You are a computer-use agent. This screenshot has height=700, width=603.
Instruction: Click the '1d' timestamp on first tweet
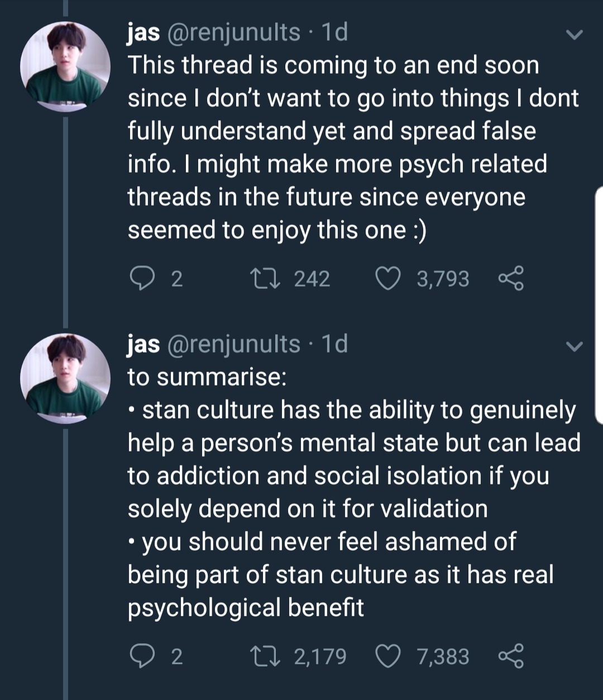pos(335,32)
